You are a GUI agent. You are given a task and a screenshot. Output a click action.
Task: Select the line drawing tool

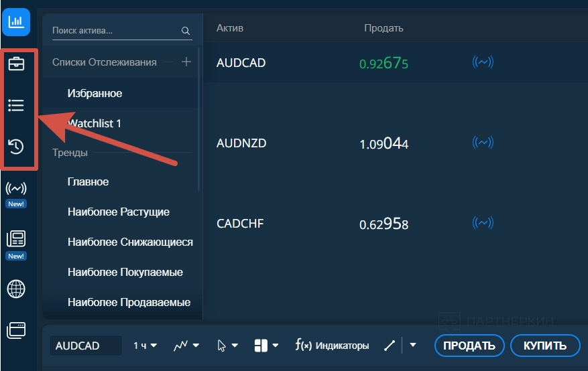390,345
